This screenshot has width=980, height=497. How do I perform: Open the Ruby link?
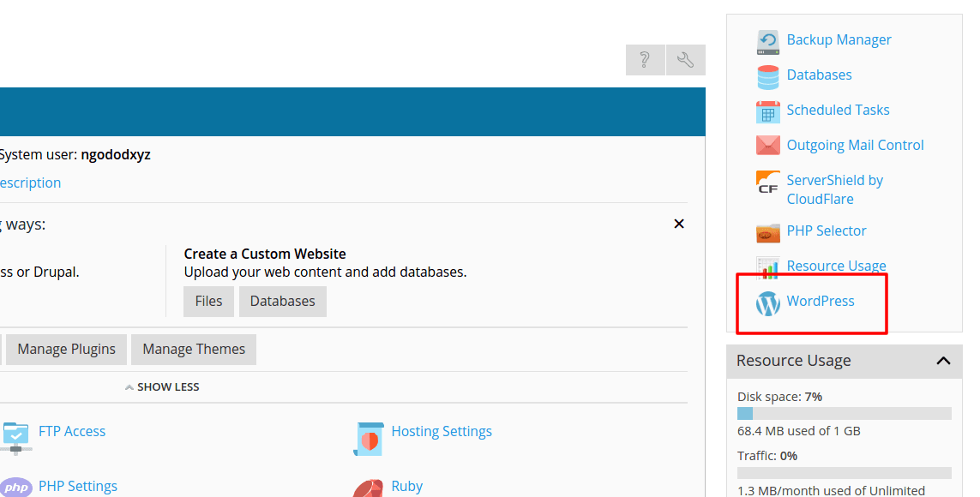(x=407, y=487)
